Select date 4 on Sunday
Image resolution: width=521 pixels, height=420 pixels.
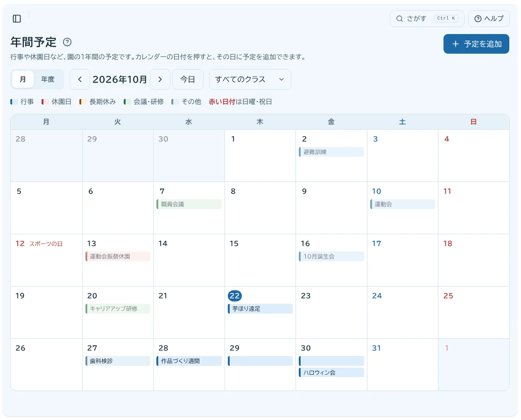474,155
